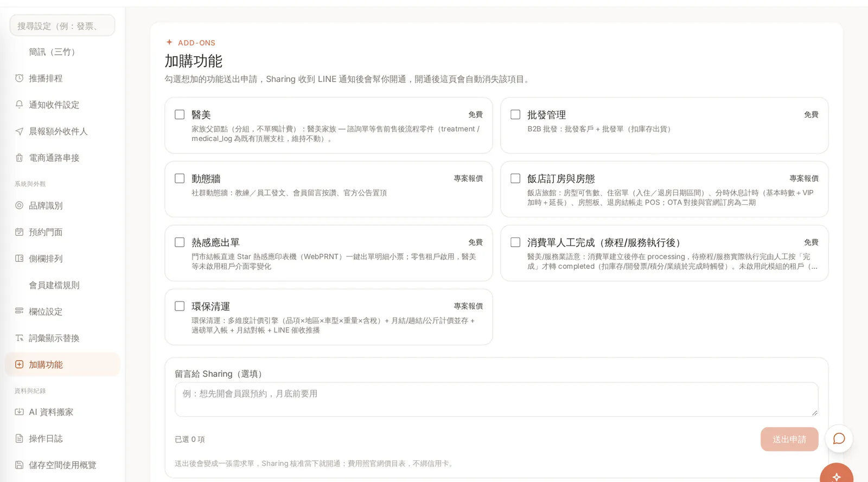Open 晨報額外收件人 page
This screenshot has width=868, height=482.
62,131
